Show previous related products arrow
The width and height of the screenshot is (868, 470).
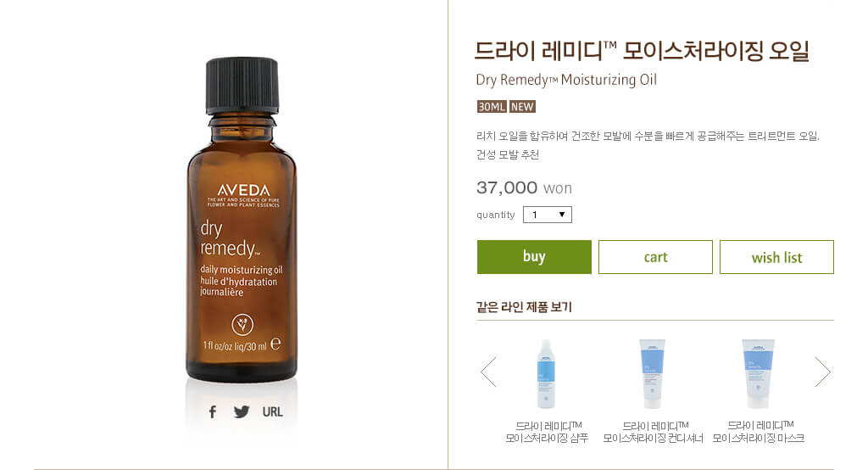488,372
